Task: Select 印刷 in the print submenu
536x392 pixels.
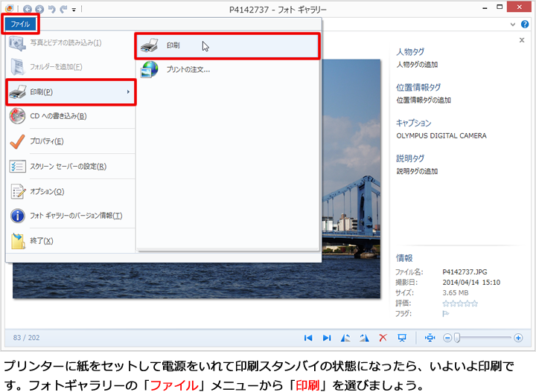Action: click(x=227, y=46)
